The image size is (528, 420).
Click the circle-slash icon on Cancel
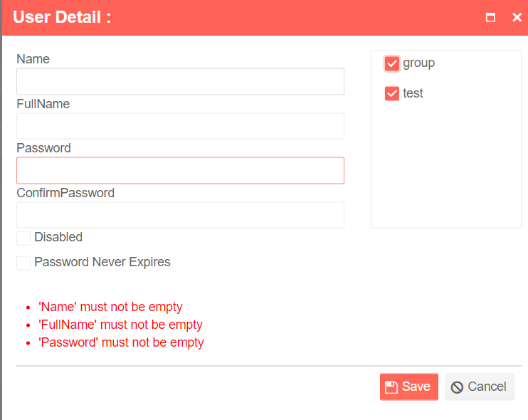pos(457,387)
